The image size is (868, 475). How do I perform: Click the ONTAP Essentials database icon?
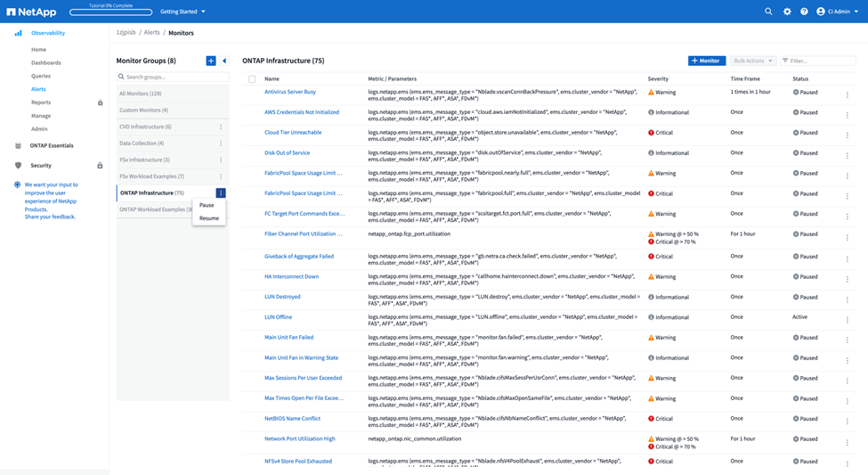pyautogui.click(x=19, y=146)
